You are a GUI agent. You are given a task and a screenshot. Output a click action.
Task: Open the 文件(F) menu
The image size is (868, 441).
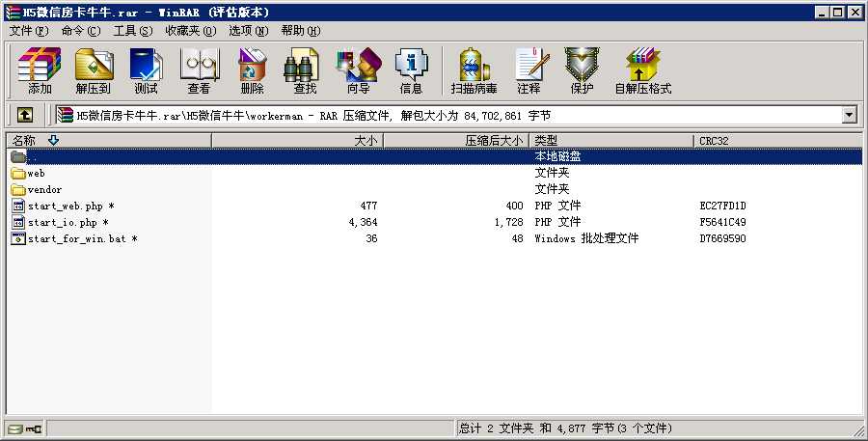click(x=29, y=31)
